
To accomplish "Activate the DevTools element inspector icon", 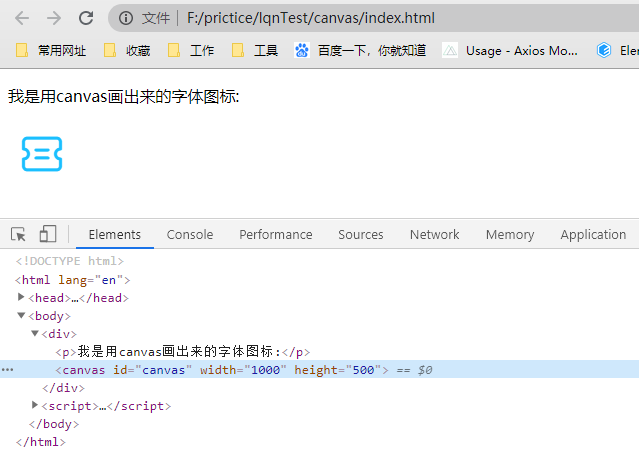I will 18,234.
